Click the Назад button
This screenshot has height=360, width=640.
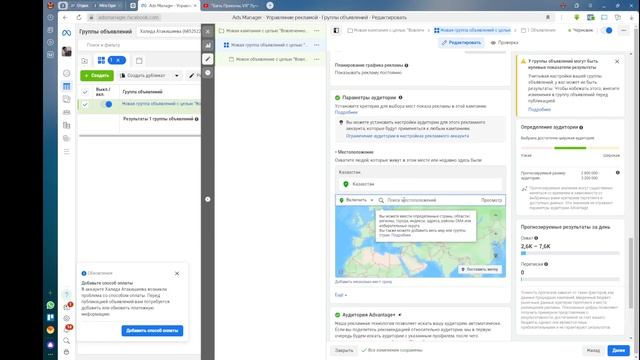(x=593, y=350)
